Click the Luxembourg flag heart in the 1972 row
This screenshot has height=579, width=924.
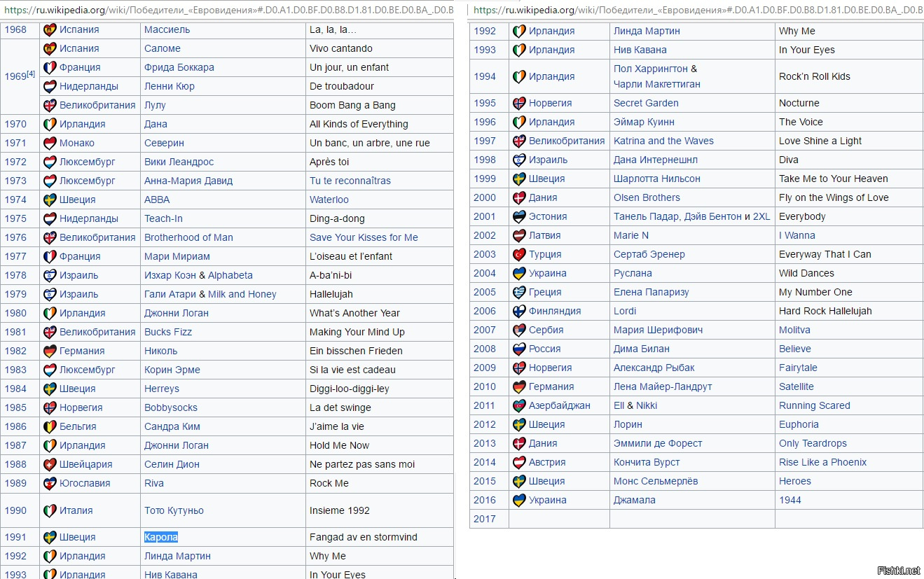coord(50,162)
